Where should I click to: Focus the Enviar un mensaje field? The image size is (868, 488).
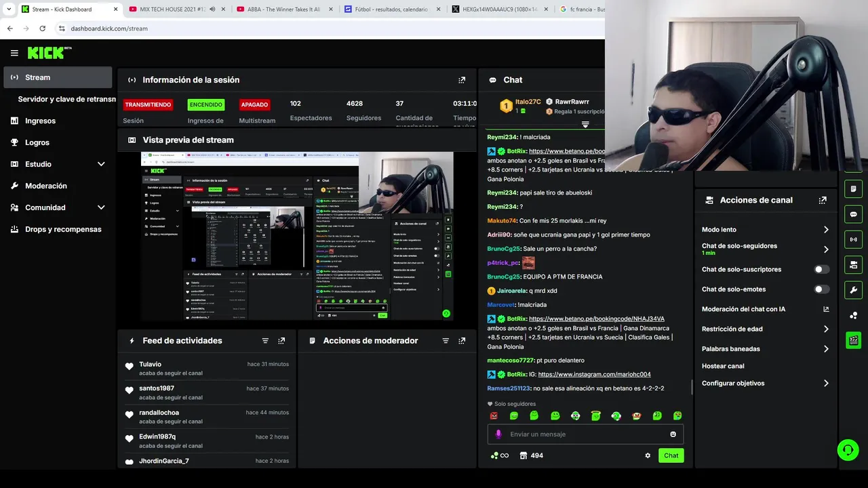pyautogui.click(x=585, y=434)
